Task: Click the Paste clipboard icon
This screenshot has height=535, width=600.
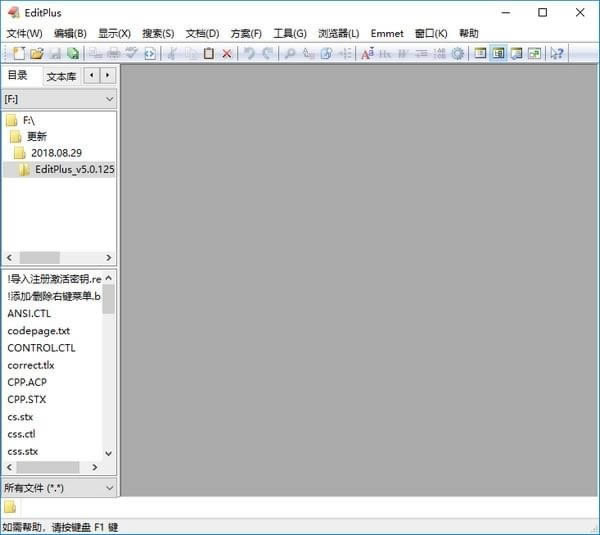Action: point(209,53)
